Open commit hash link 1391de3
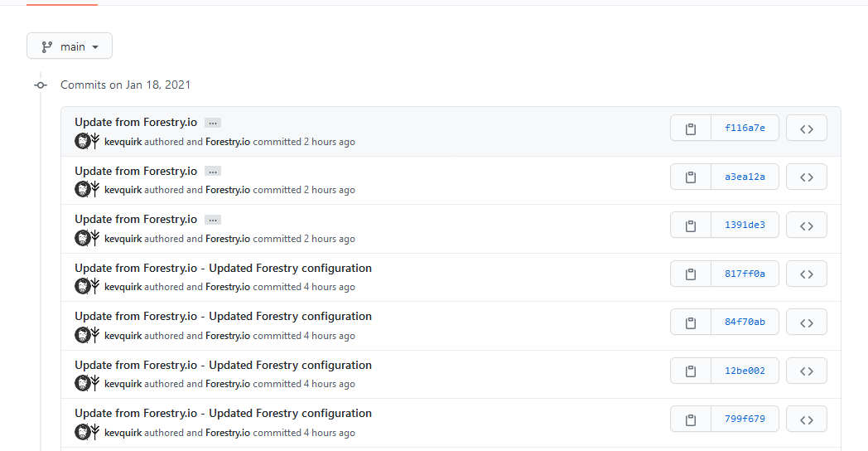This screenshot has height=451, width=868. [745, 225]
